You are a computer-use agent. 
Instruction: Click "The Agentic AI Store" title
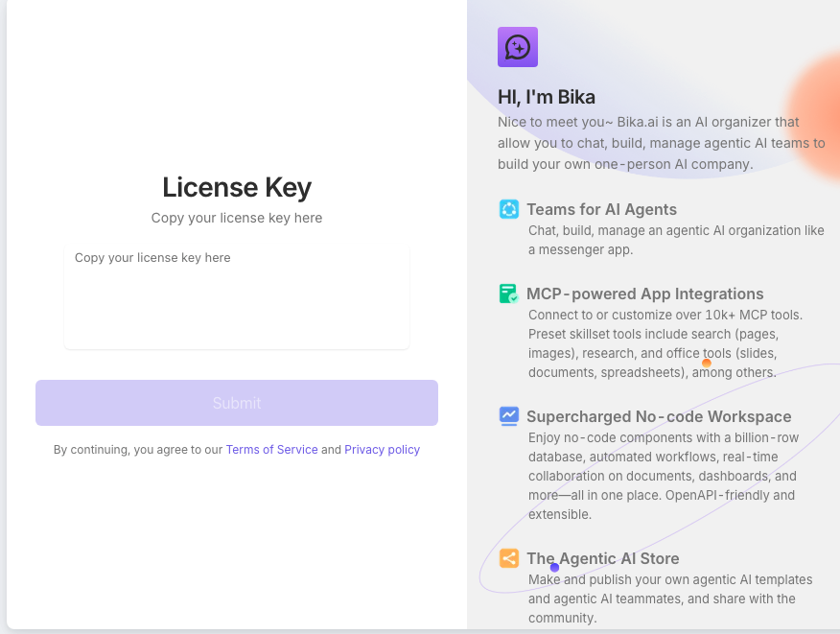603,558
